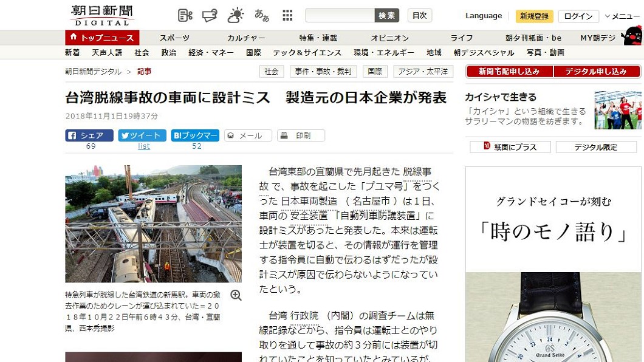Bookmark with B!ブックマーク button

click(x=195, y=135)
